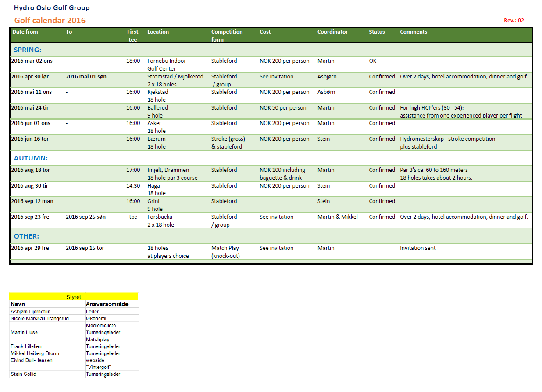This screenshot has width=542, height=392.
Task: Select the end date '2016 sep 25 søn'
Action: 86,217
